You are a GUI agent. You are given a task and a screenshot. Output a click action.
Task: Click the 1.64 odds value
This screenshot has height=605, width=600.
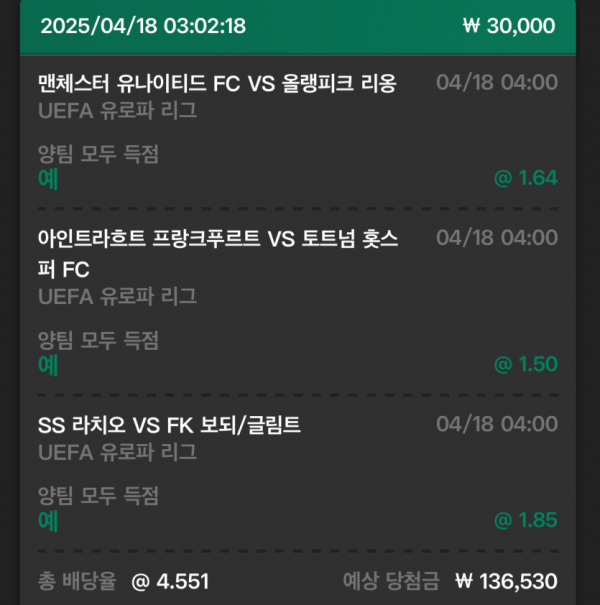click(526, 179)
